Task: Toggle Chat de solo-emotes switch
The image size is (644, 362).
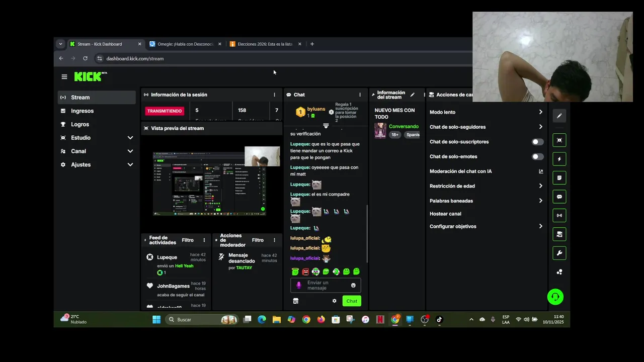Action: pos(538,156)
